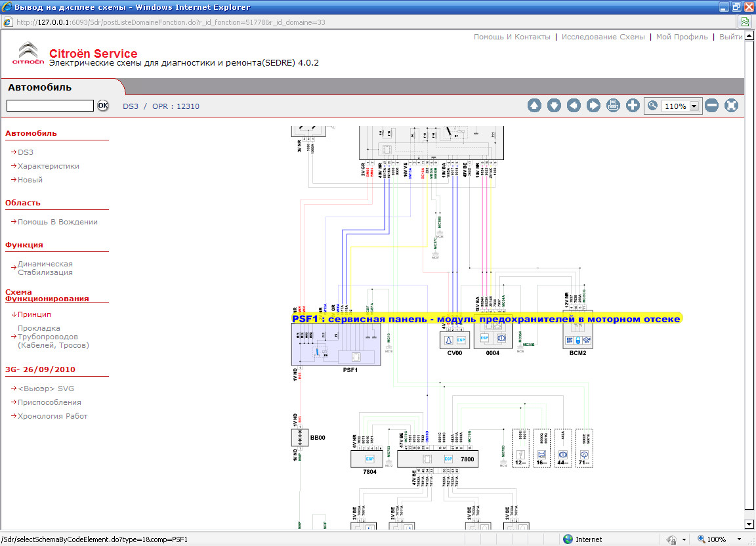The height and width of the screenshot is (546, 756).
Task: Open Мой Профиль link
Action: click(682, 37)
